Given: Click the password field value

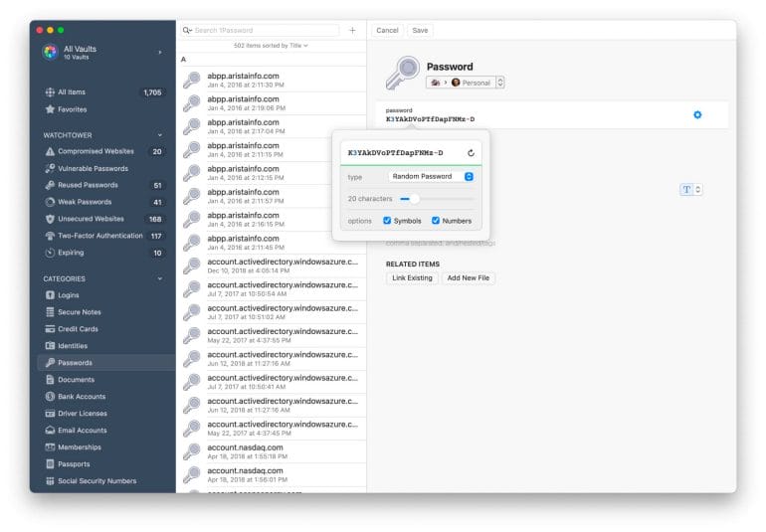Looking at the screenshot, I should (431, 119).
